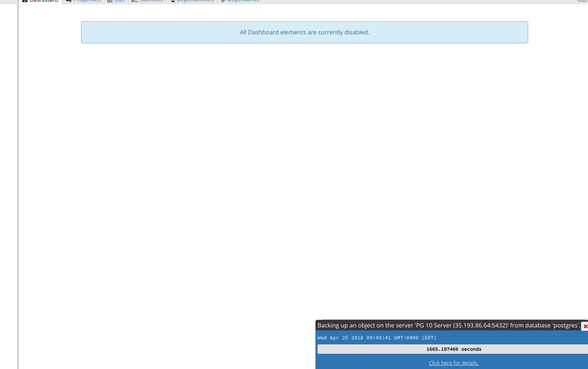Open the Dependencies tab

coord(194,1)
